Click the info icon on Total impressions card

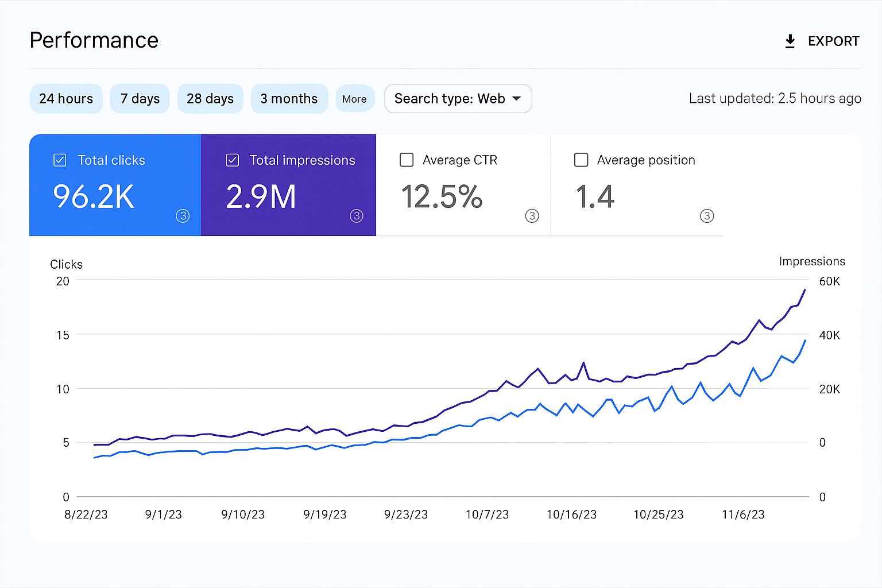(356, 216)
